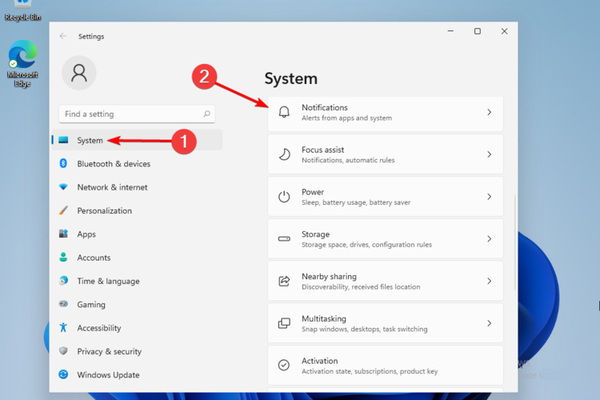Click the Accessibility figure icon
The image size is (600, 400).
click(63, 327)
